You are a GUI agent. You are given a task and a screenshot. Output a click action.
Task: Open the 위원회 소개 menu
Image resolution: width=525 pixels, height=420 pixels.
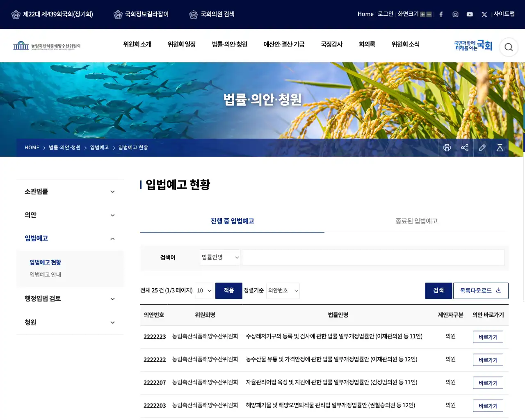pyautogui.click(x=137, y=44)
